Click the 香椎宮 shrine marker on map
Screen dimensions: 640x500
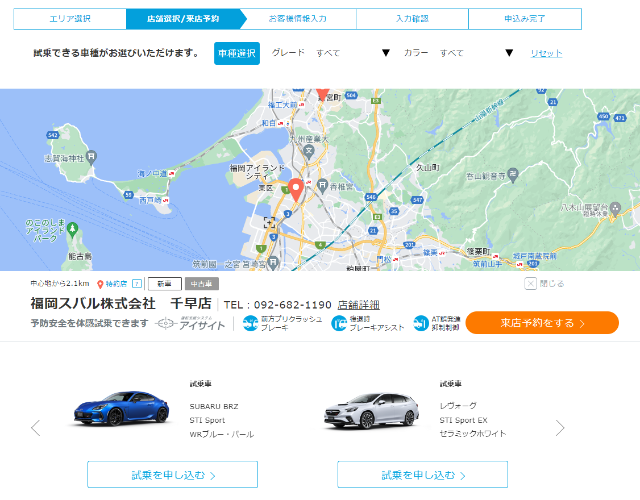click(323, 185)
